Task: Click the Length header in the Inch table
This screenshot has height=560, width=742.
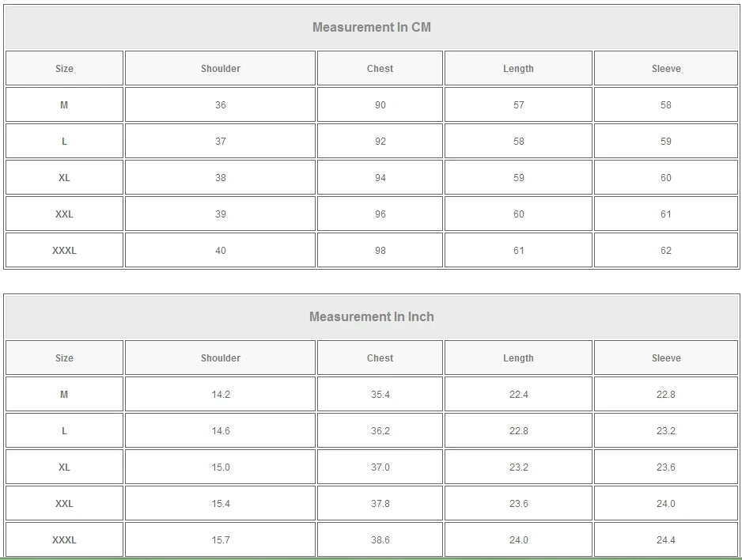Action: [x=518, y=358]
